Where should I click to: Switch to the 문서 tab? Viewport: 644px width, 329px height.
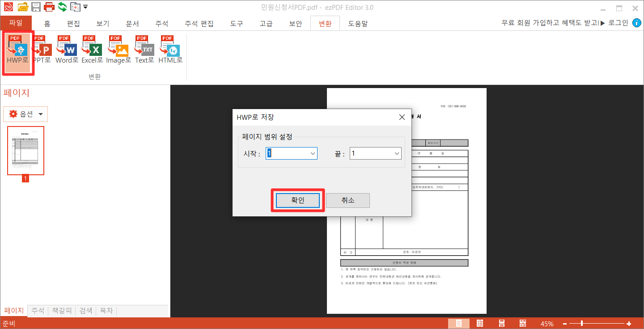(132, 24)
